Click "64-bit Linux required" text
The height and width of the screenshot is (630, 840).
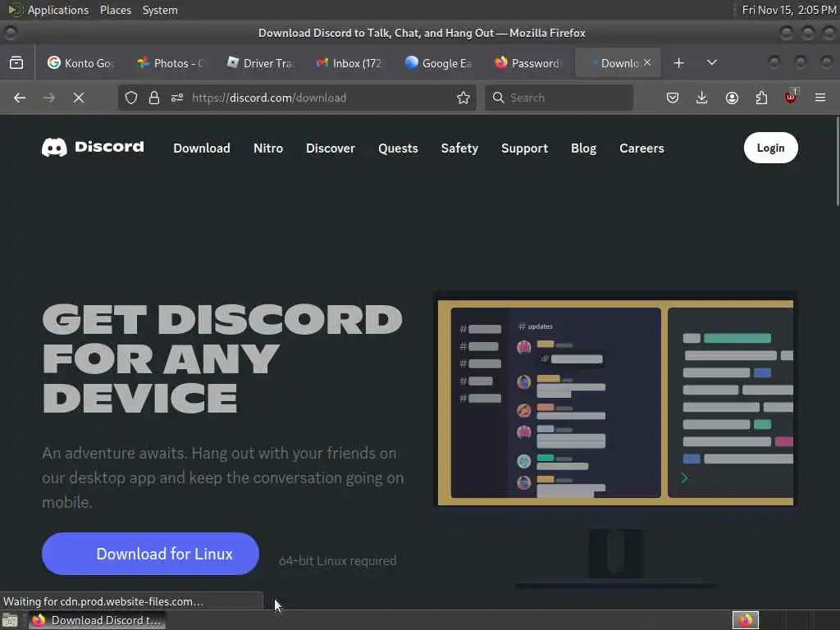tap(337, 561)
